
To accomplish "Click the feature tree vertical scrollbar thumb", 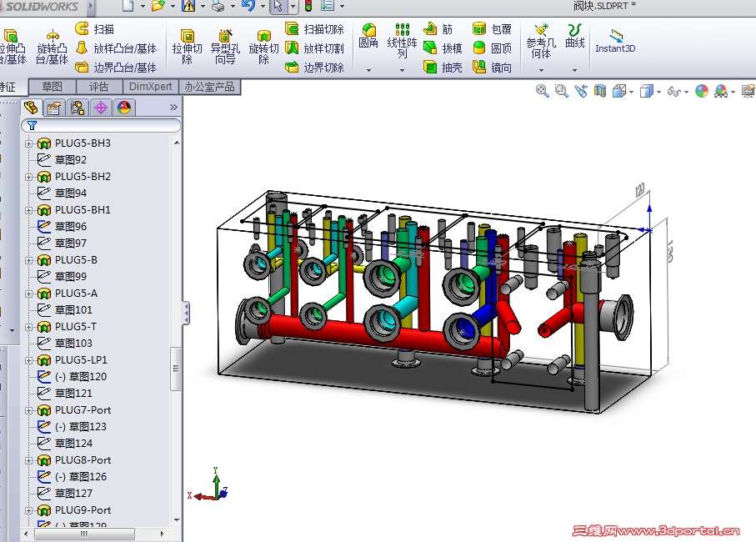I will pos(176,369).
